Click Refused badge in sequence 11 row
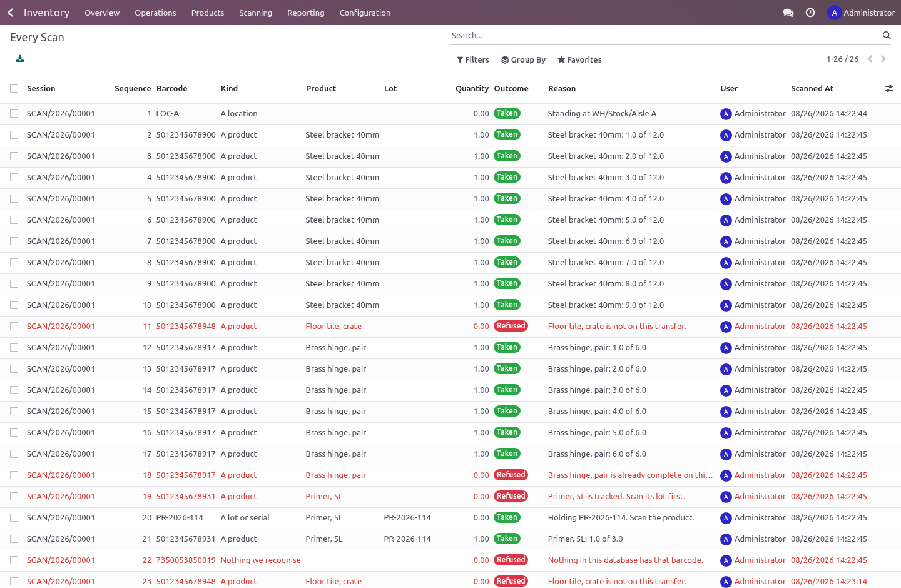The height and width of the screenshot is (588, 901). (511, 326)
